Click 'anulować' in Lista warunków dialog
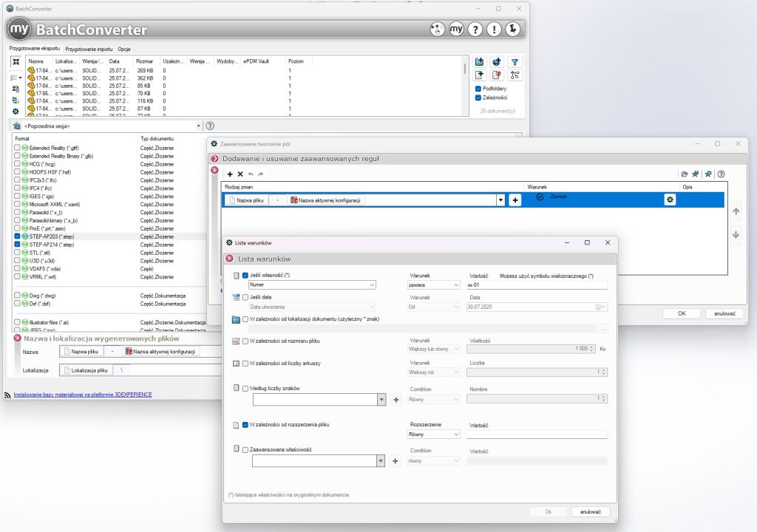Viewport: 757px width, 532px height. coord(591,512)
